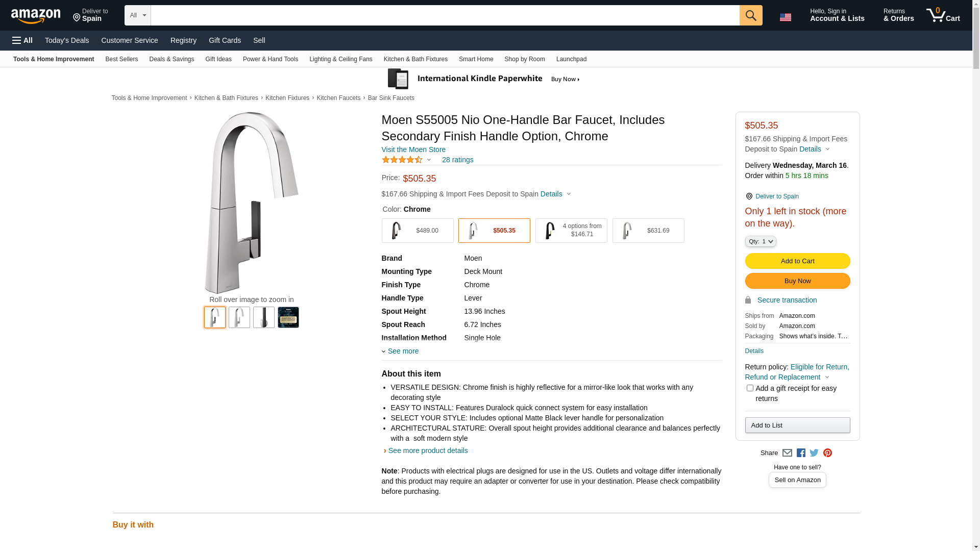This screenshot has height=551, width=980.
Task: Open the All hamburger menu
Action: click(x=22, y=40)
